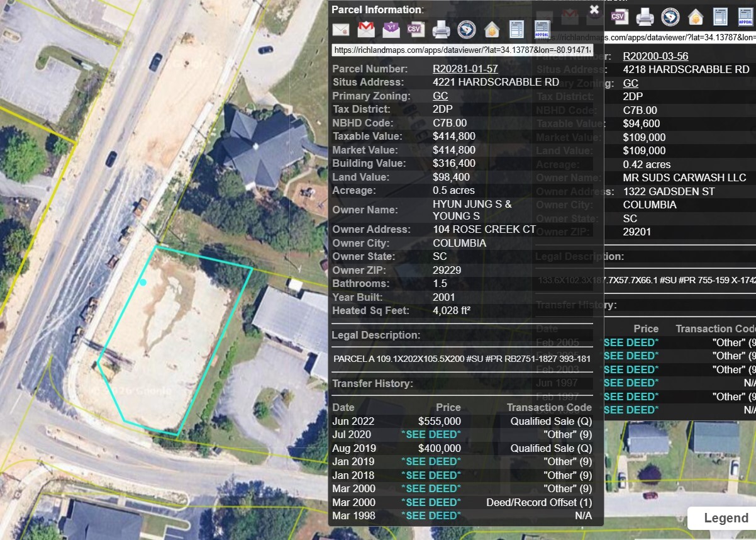Image resolution: width=756 pixels, height=540 pixels.
Task: Click printer icon in Mr Suds Carwash panel
Action: point(645,16)
